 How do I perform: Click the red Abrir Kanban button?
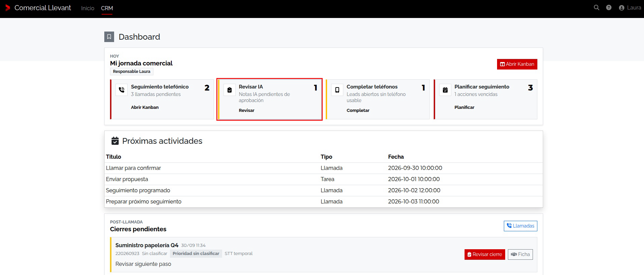pyautogui.click(x=517, y=64)
